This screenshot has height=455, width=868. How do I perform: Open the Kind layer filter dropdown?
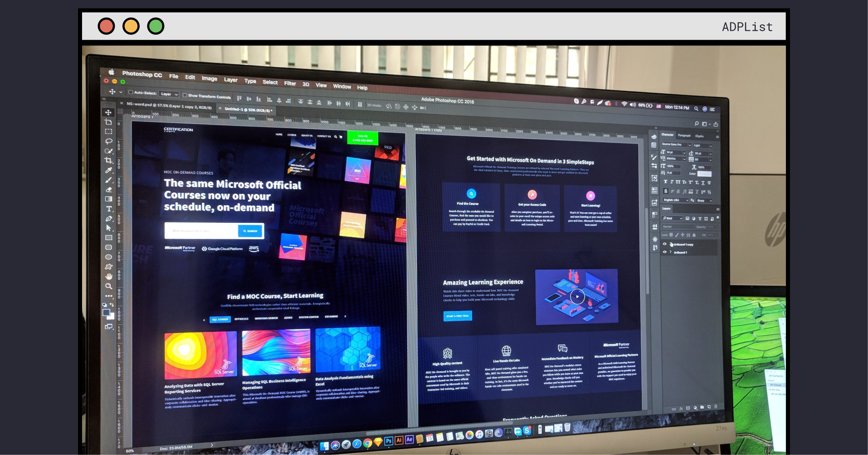click(672, 218)
